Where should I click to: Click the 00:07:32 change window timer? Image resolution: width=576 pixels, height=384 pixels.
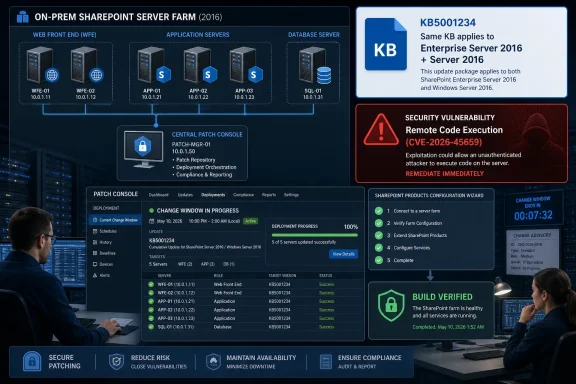(x=533, y=215)
